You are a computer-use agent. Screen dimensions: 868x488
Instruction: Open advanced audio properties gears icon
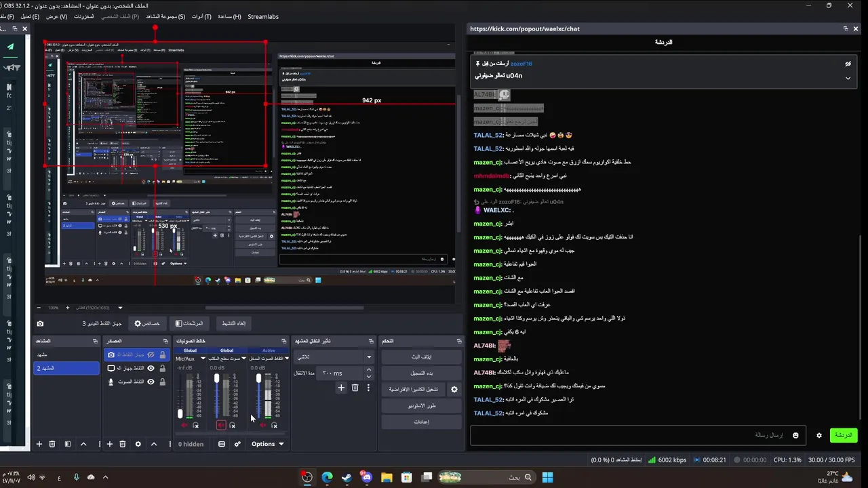tap(237, 444)
